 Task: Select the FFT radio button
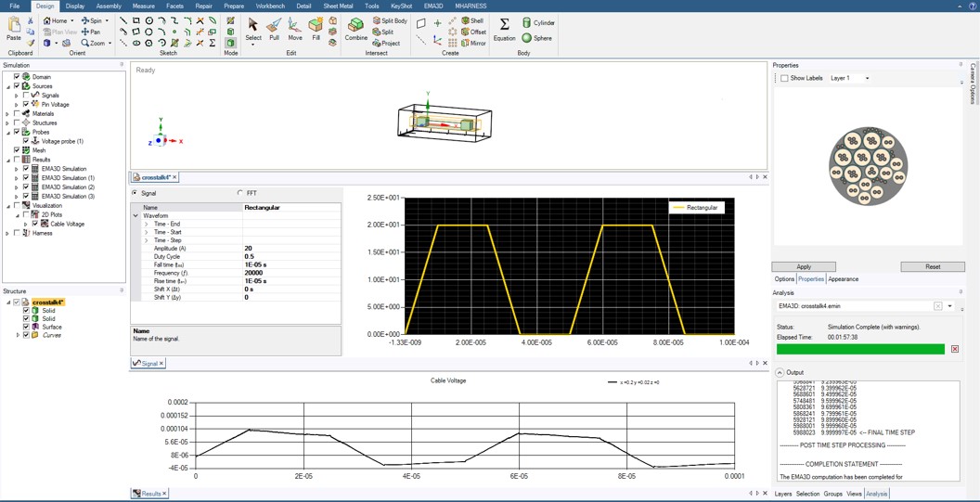(240, 193)
